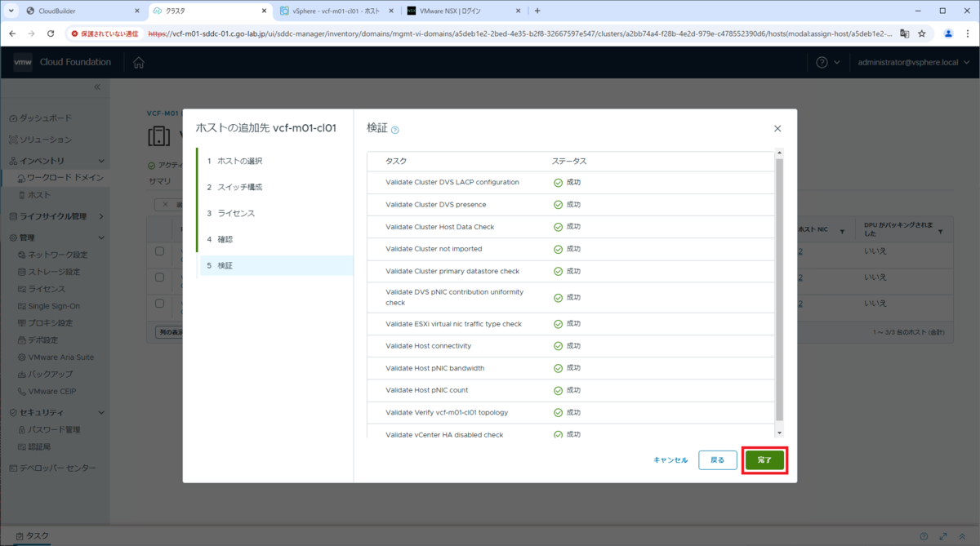This screenshot has width=980, height=546.
Task: Click the 保護されていない通信 security chip
Action: 105,33
